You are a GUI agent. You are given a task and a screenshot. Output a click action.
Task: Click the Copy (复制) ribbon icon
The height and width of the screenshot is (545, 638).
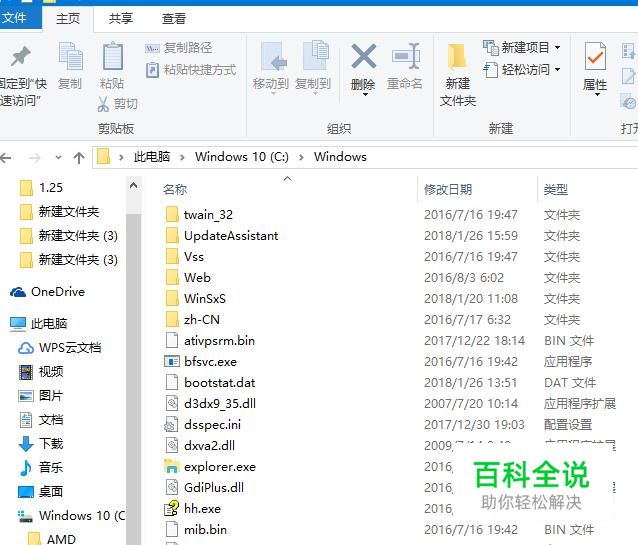click(70, 56)
